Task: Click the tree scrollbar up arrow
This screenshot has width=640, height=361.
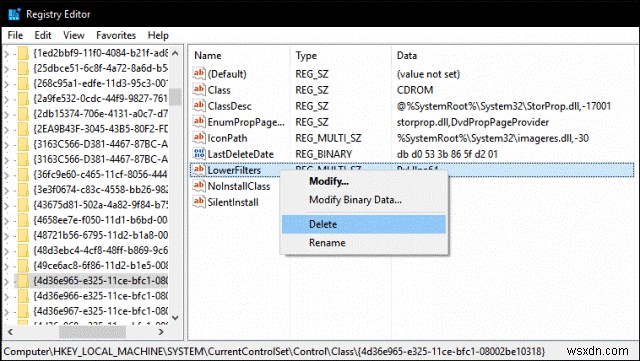Action: [x=176, y=53]
